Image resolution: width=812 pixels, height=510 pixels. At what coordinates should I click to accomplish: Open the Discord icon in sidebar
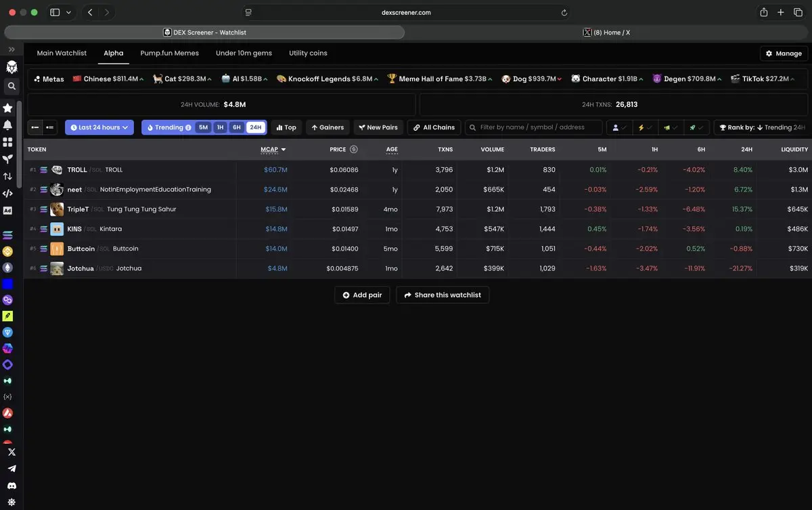(12, 486)
